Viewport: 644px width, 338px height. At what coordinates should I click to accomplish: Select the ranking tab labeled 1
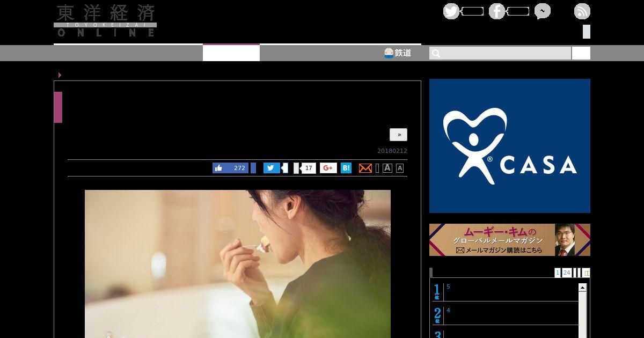pos(558,273)
